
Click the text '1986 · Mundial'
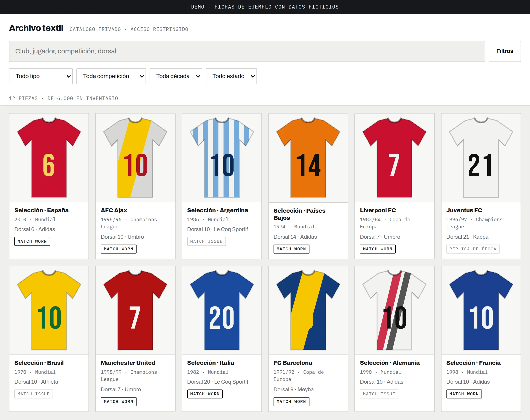pyautogui.click(x=208, y=219)
